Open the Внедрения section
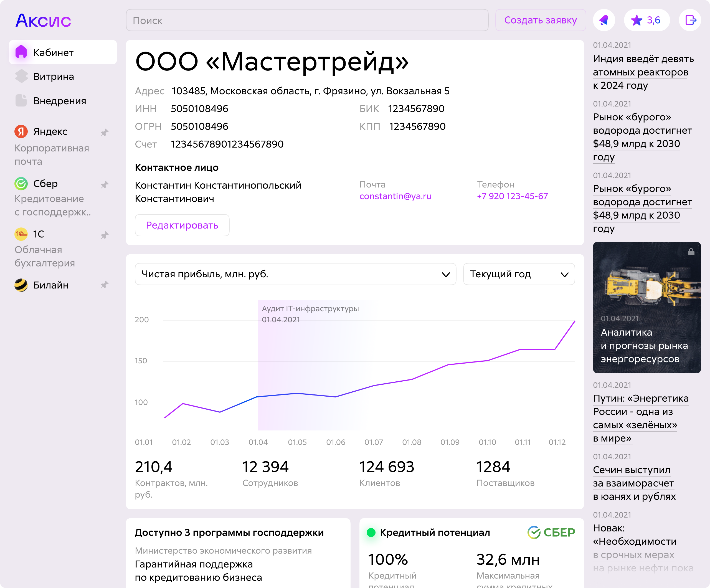This screenshot has height=588, width=710. click(60, 101)
